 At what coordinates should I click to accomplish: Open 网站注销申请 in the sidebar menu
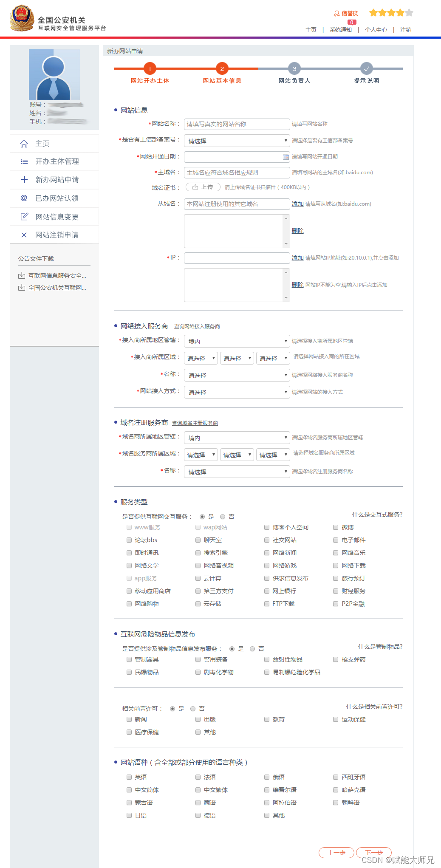(x=54, y=235)
